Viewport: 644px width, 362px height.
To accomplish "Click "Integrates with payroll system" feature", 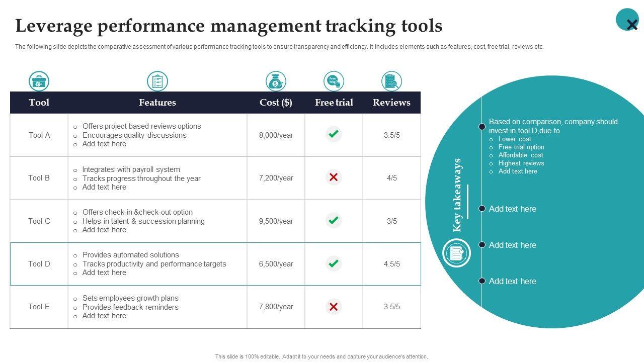I will click(x=131, y=169).
